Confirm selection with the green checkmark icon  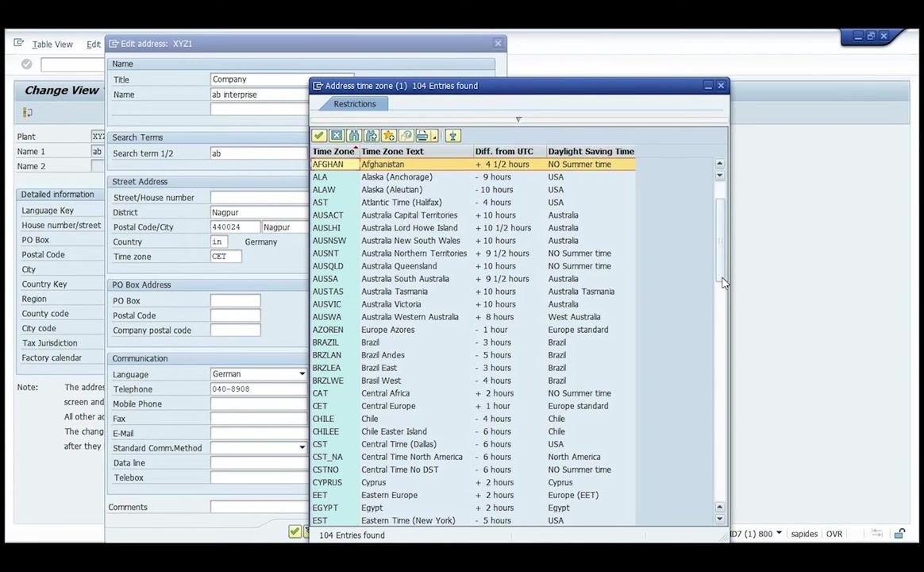[x=319, y=136]
